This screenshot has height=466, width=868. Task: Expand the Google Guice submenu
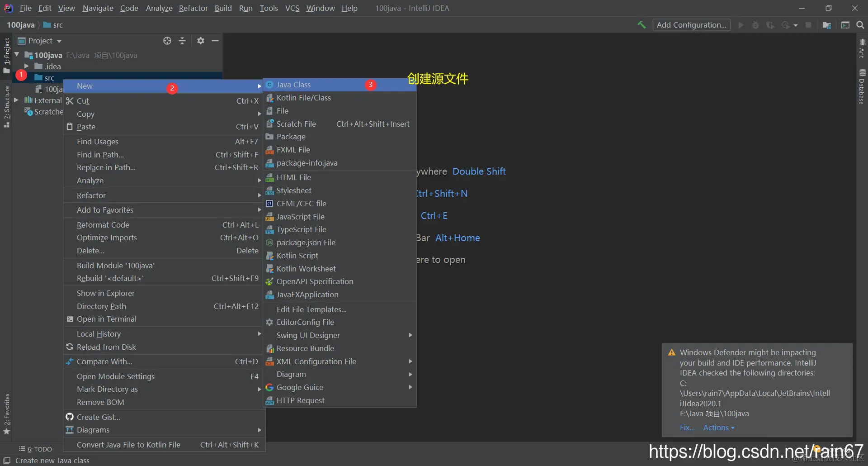coord(340,387)
